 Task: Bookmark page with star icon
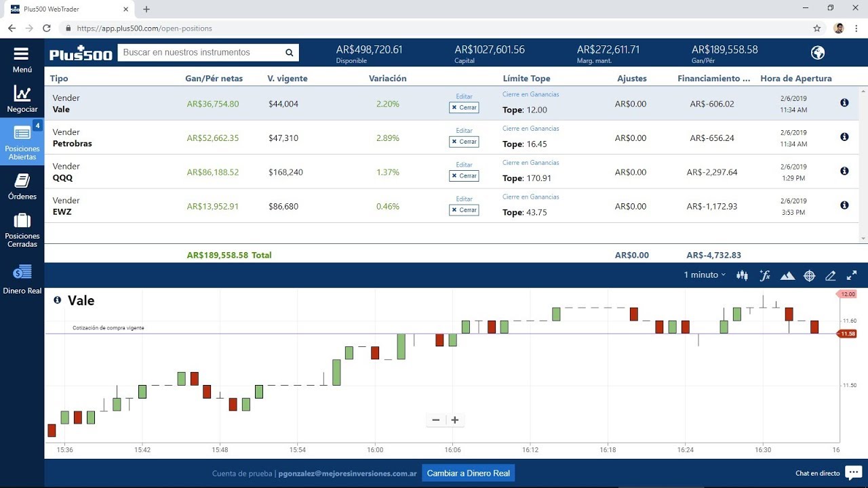coord(817,28)
